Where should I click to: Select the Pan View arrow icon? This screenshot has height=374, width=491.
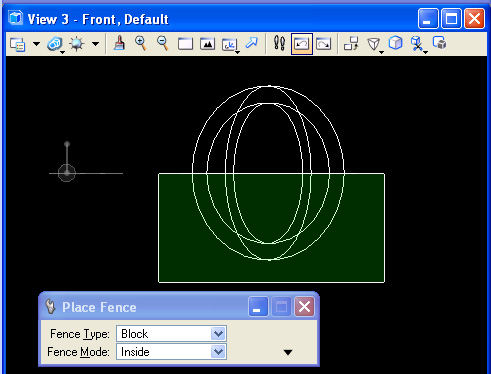pos(252,43)
